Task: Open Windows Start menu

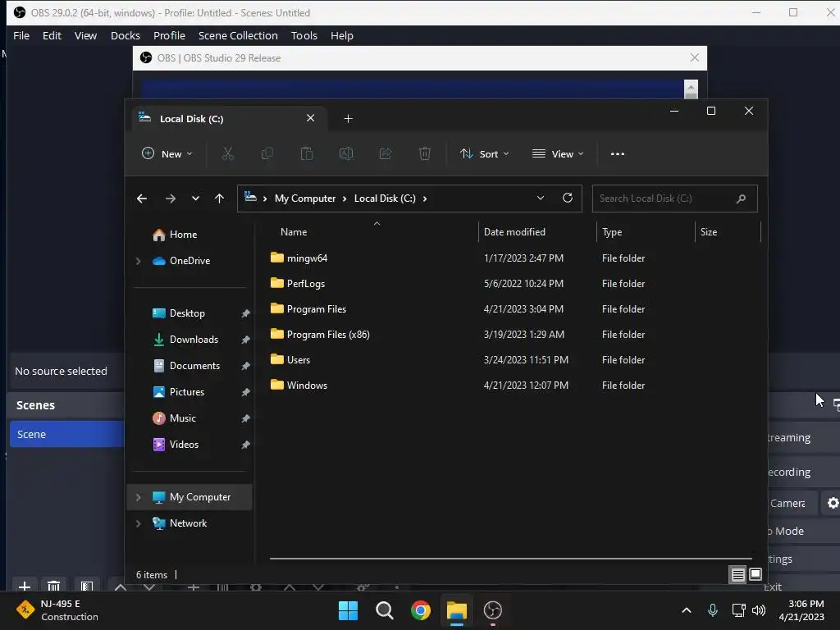Action: [348, 610]
